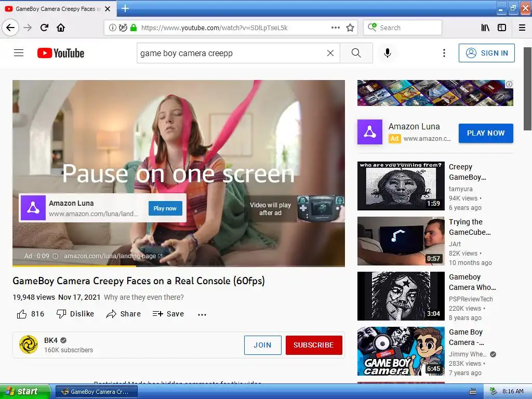The width and height of the screenshot is (532, 399).
Task: Click the page vertical scrollbar thumb
Action: point(527,88)
